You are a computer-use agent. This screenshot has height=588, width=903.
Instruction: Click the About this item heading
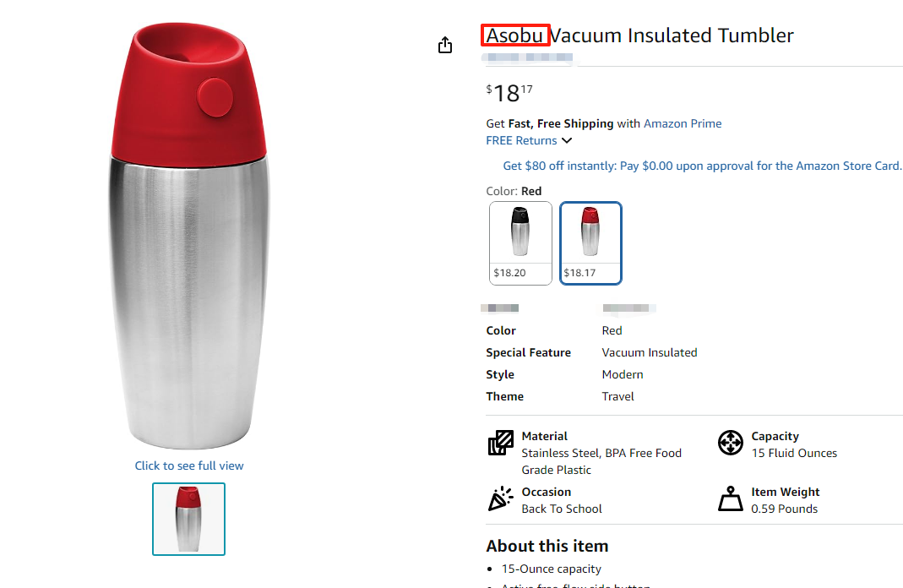tap(547, 546)
